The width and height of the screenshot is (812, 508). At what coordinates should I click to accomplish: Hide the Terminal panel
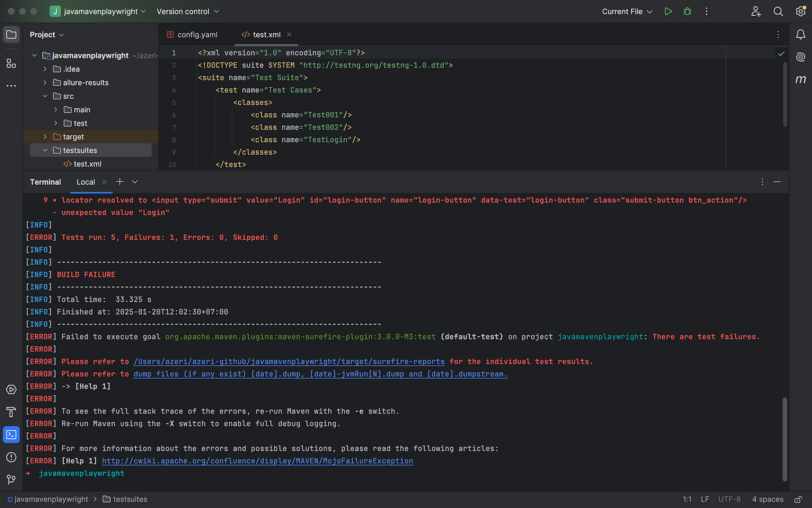tap(777, 182)
